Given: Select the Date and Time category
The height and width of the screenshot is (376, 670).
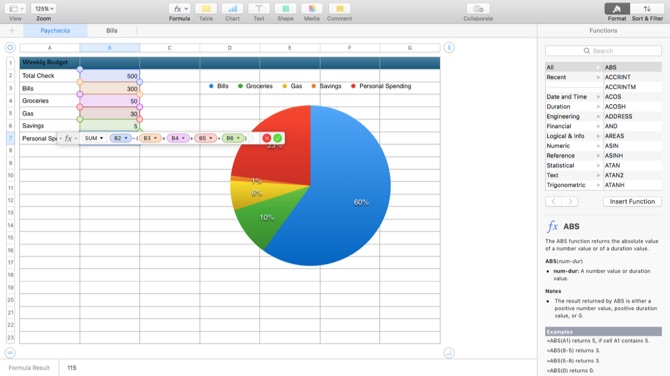Looking at the screenshot, I should (x=574, y=97).
